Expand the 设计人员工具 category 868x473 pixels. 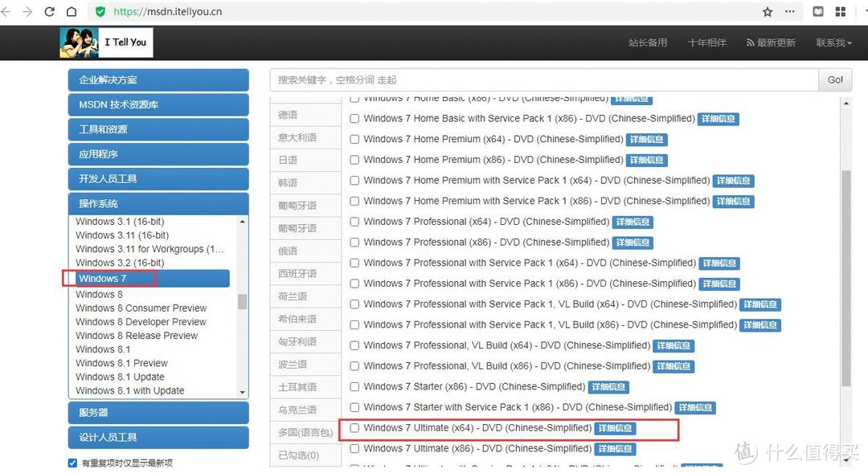[x=158, y=438]
